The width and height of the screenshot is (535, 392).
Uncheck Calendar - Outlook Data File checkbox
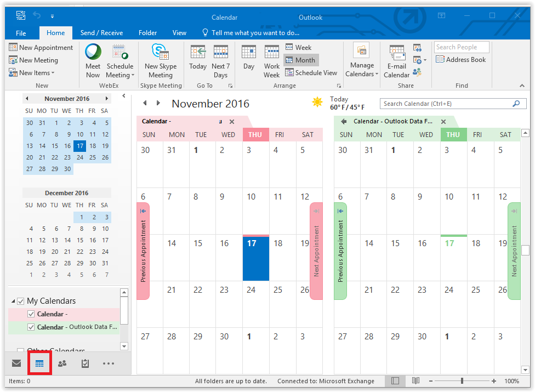coord(31,327)
